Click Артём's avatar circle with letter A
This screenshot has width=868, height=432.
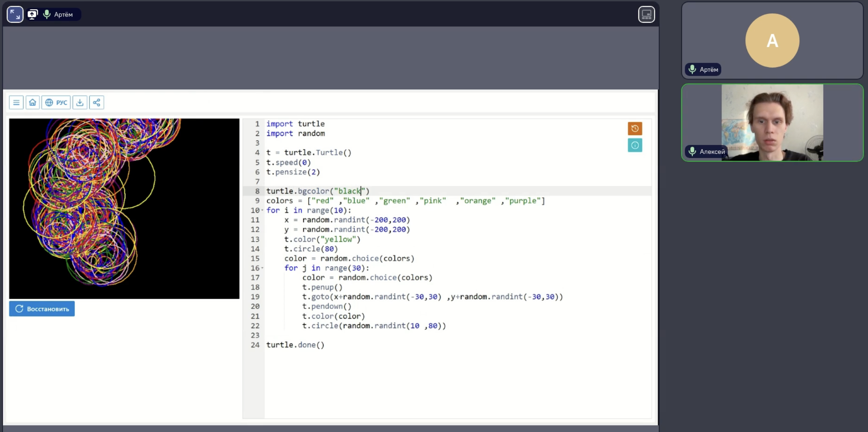772,41
